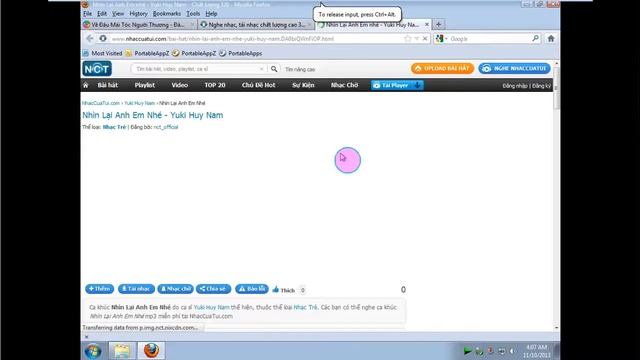This screenshot has height=360, width=640.
Task: Click the Nhạc chờ button below the player
Action: (x=176, y=289)
